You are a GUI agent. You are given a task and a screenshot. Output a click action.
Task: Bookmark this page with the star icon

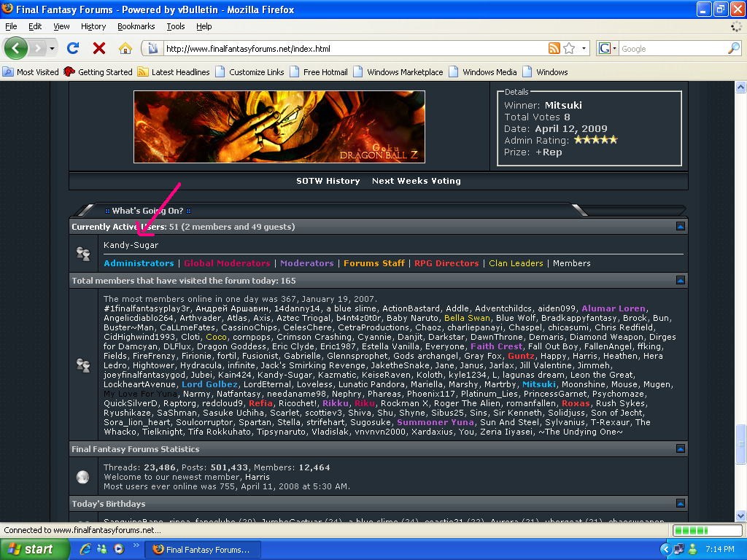(x=570, y=49)
